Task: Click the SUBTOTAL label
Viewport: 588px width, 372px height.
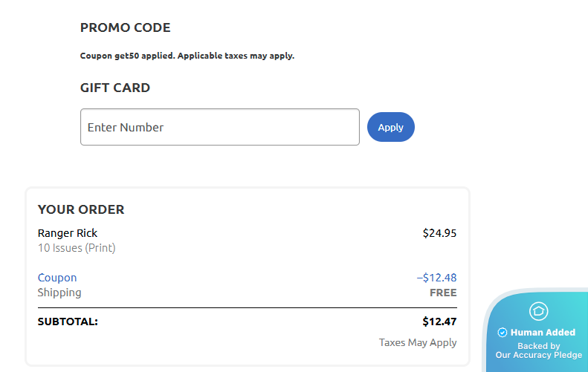Action: [68, 322]
